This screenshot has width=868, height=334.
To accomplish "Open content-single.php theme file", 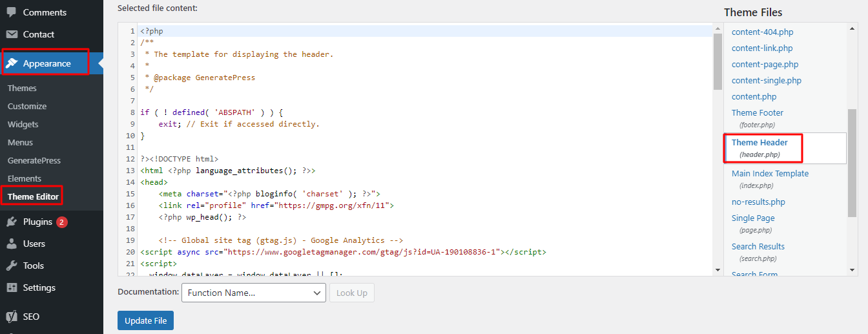I will tap(767, 80).
